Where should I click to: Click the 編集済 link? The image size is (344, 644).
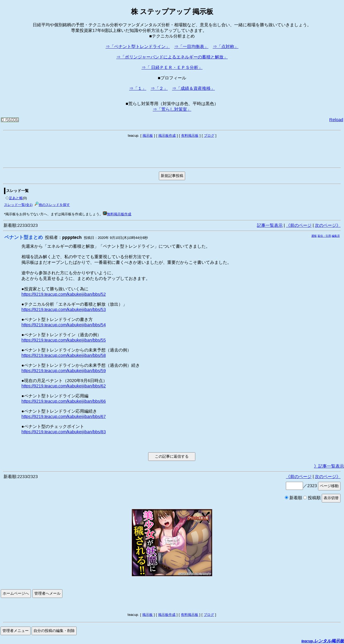click(x=336, y=236)
